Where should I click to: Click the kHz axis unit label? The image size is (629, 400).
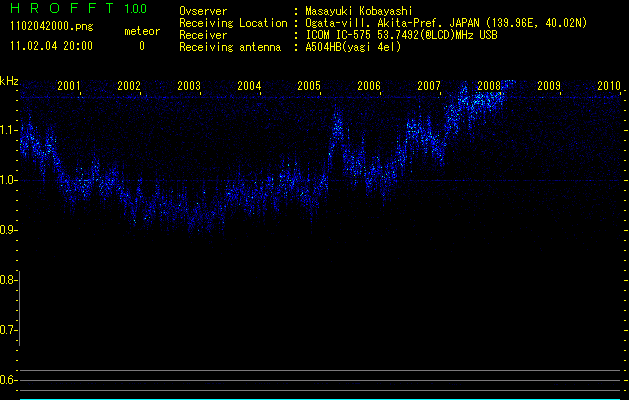click(x=9, y=81)
